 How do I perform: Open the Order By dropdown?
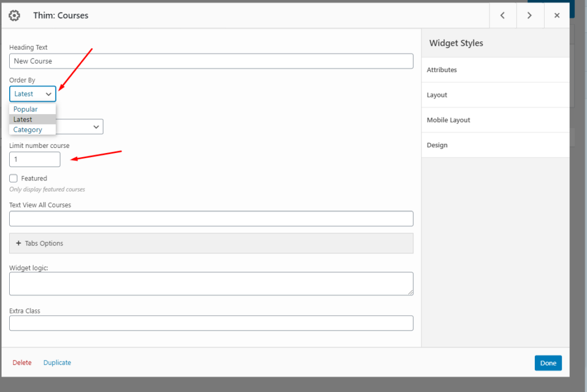[33, 94]
